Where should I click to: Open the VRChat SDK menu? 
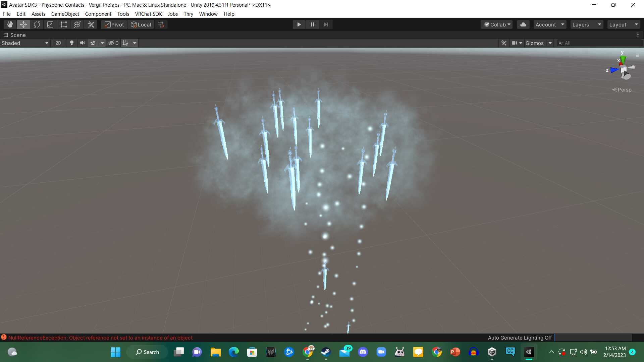tap(148, 14)
